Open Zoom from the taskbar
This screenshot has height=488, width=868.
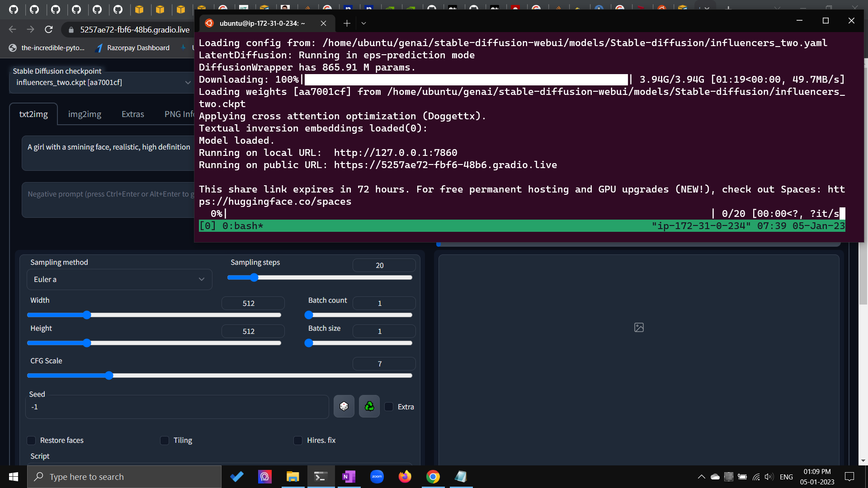(x=377, y=477)
